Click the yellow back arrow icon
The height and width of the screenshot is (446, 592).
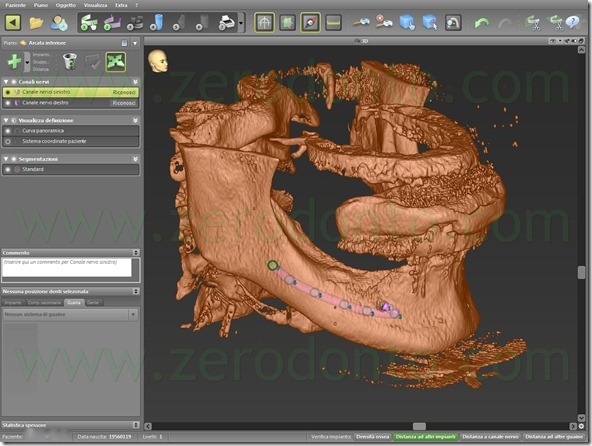coord(13,23)
